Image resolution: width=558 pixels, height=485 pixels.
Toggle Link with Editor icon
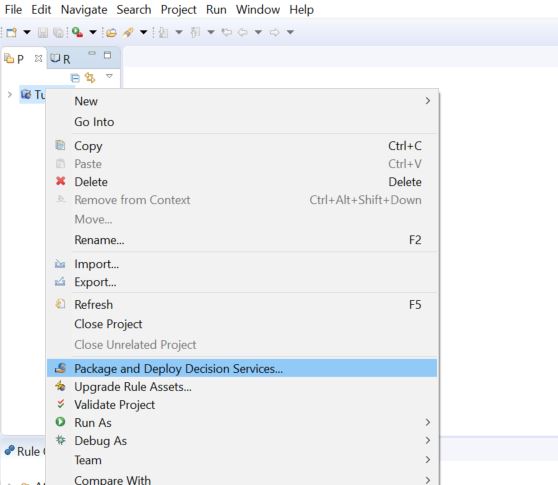click(x=90, y=77)
